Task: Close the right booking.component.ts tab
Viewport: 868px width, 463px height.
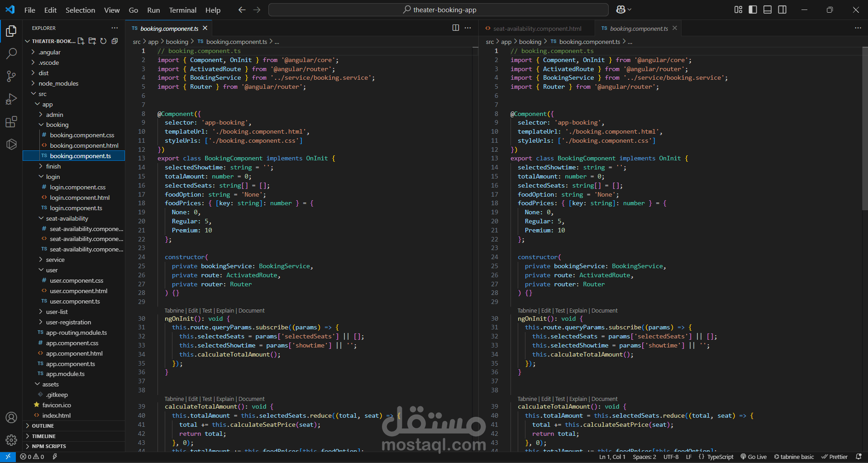Action: coord(675,28)
